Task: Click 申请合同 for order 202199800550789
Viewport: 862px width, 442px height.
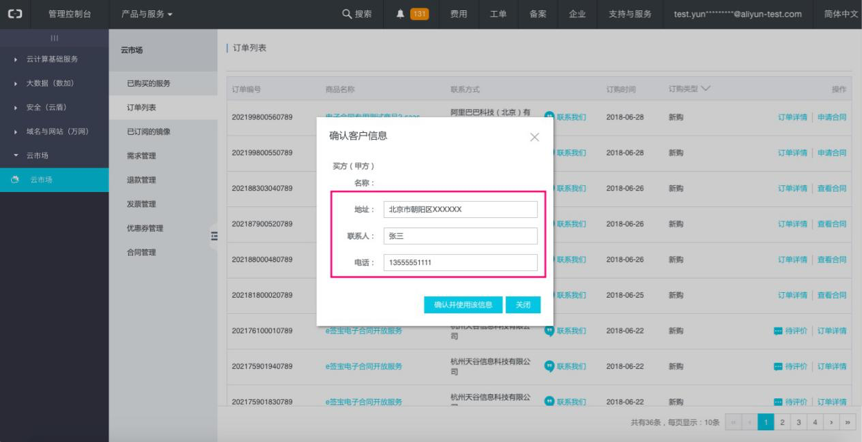Action: pyautogui.click(x=832, y=153)
